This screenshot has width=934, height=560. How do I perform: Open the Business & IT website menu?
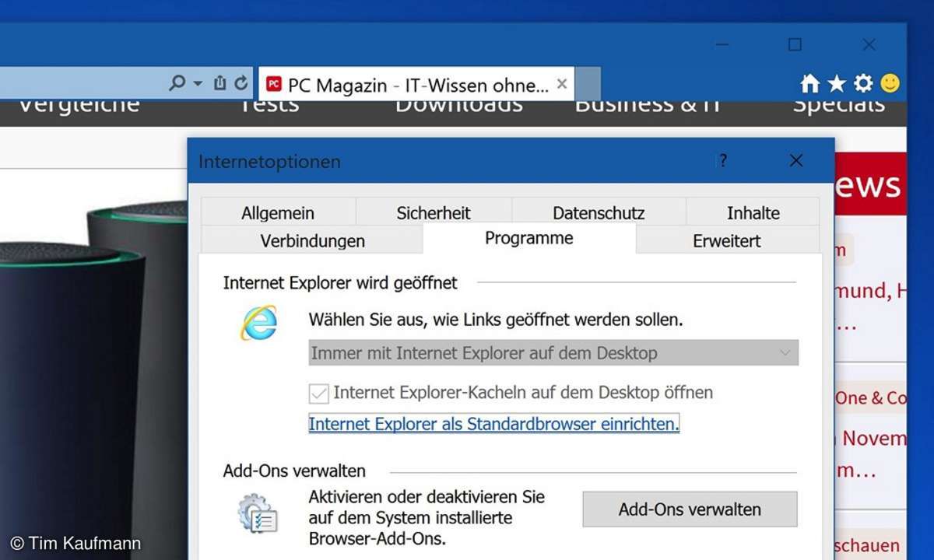tap(648, 105)
